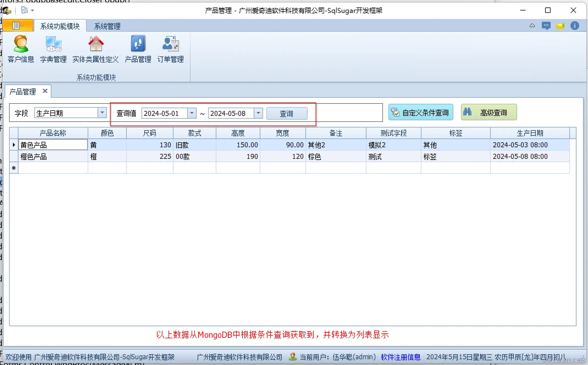Viewport: 588px width, 365px height.
Task: Click the 自定义条件查询 button
Action: tap(421, 112)
